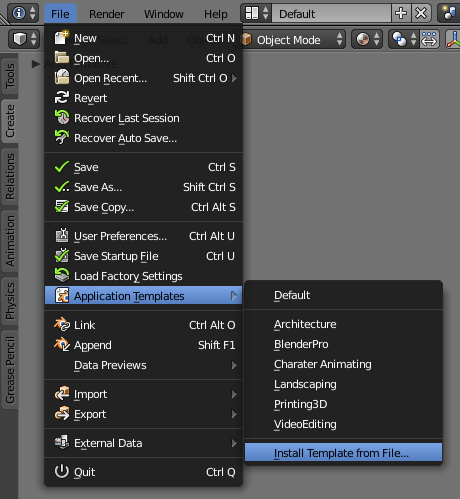Expand the Data Previews submenu
This screenshot has height=499, width=460.
[144, 365]
